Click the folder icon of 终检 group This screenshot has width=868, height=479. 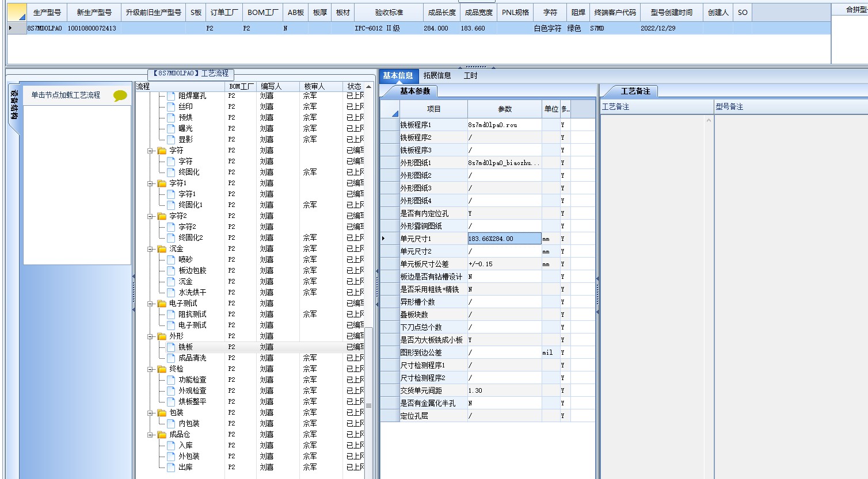(162, 369)
